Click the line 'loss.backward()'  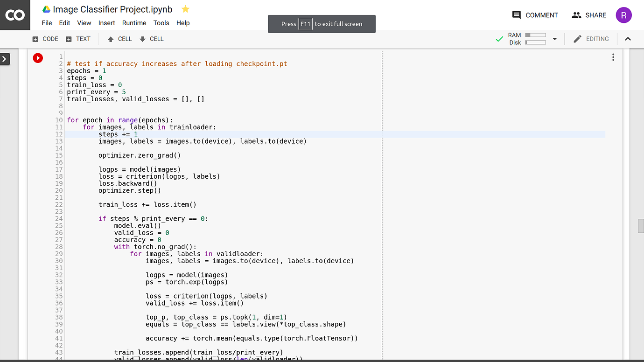[128, 183]
